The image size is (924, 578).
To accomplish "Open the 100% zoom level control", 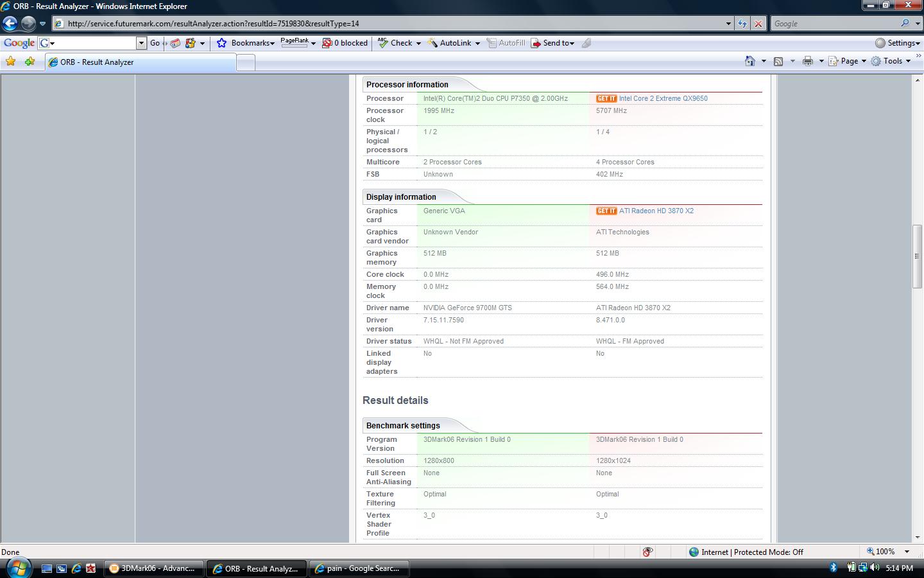I will (888, 552).
